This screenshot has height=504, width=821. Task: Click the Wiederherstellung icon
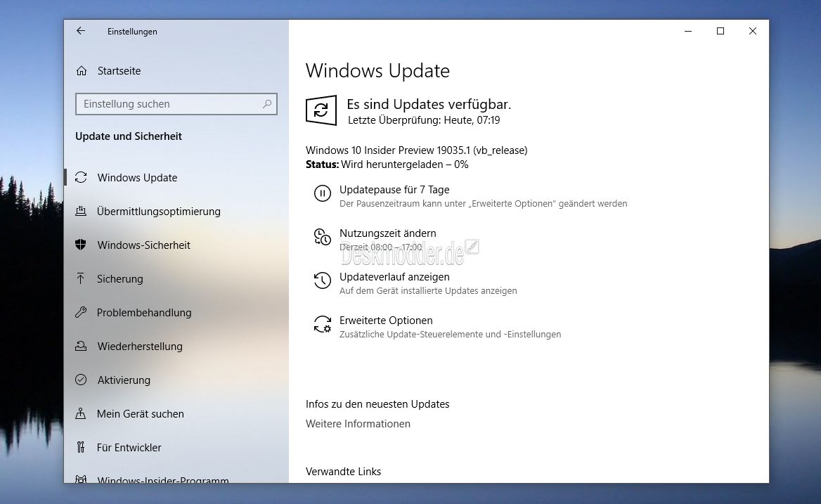tap(81, 346)
